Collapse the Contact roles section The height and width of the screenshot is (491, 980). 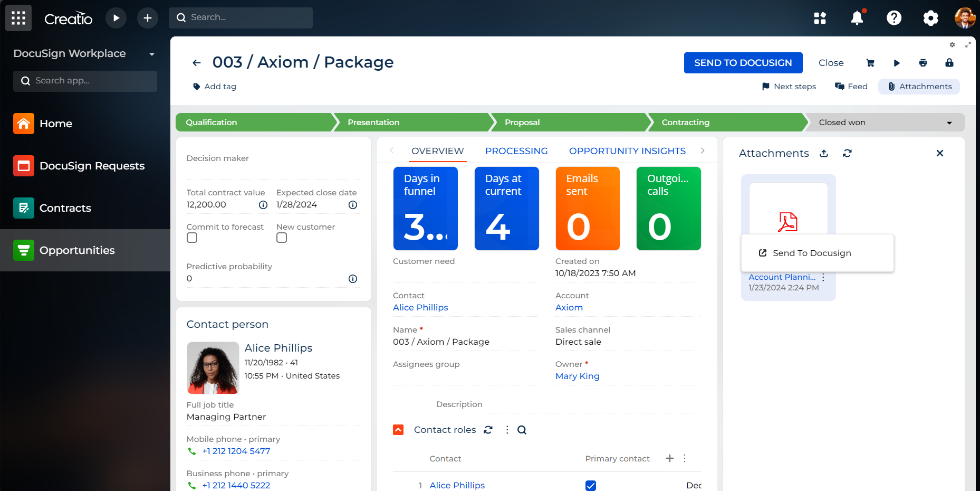398,430
